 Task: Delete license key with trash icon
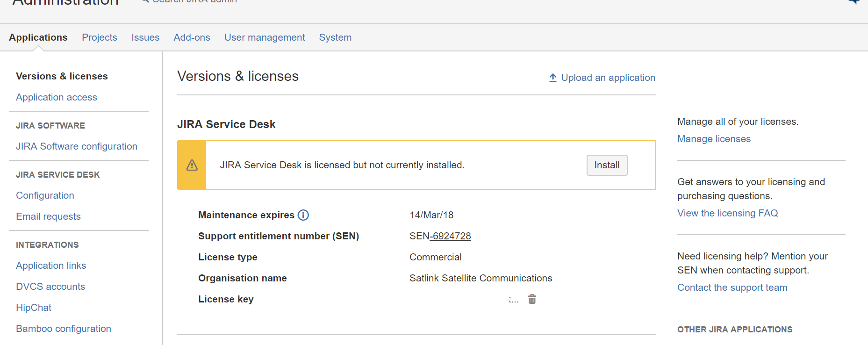click(x=532, y=299)
